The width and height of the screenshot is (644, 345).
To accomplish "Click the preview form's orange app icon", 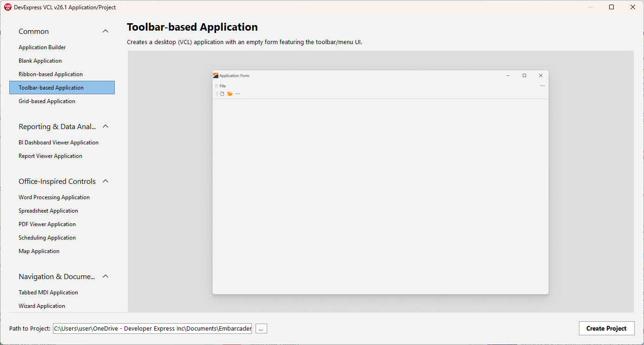I will [x=216, y=76].
